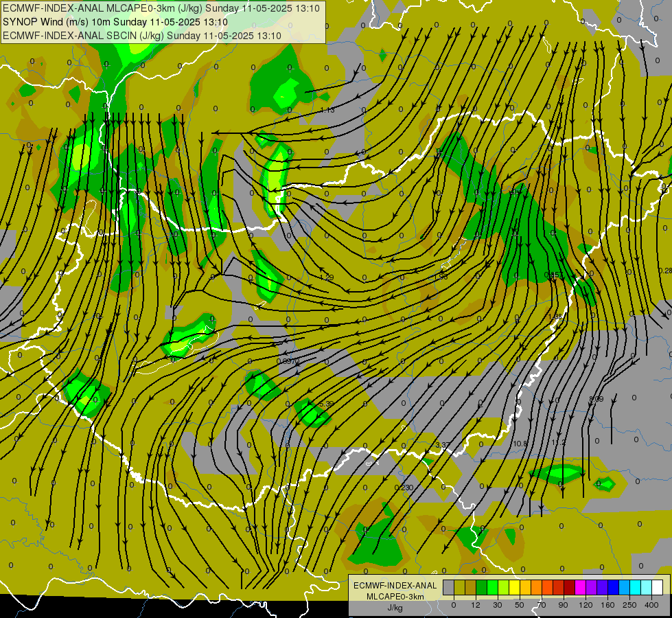This screenshot has width=672, height=618.
Task: Click the dark red legend swatch
Action: click(x=569, y=587)
